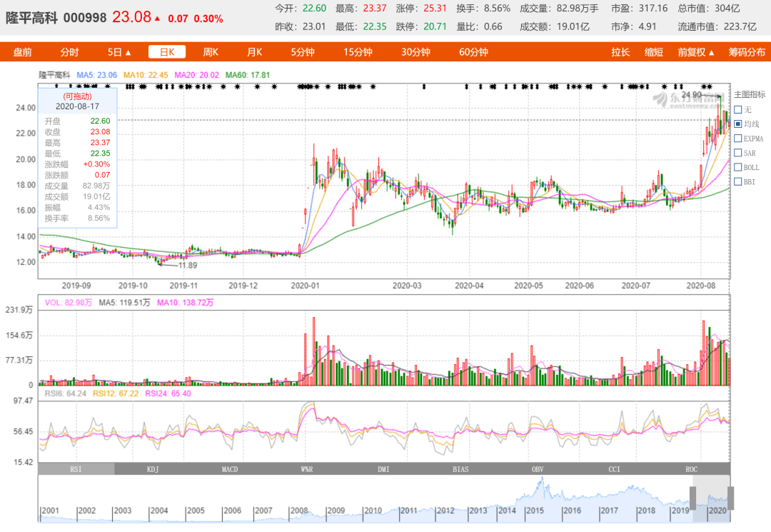Grab the right handle of the range selector
Screen dimensions: 771x532
click(x=731, y=498)
